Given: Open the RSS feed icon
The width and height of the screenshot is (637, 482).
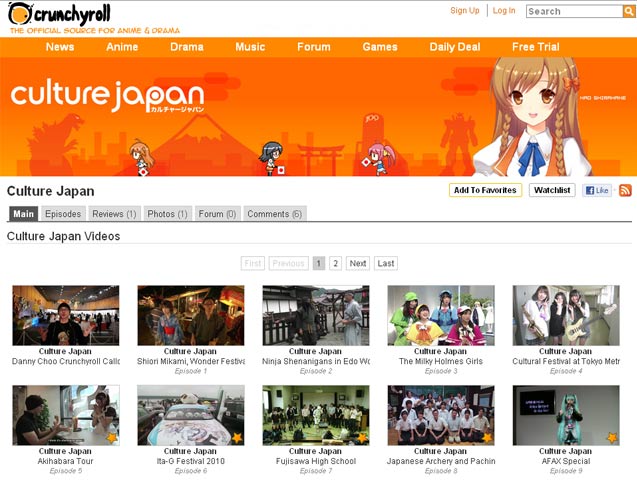Looking at the screenshot, I should (x=625, y=190).
